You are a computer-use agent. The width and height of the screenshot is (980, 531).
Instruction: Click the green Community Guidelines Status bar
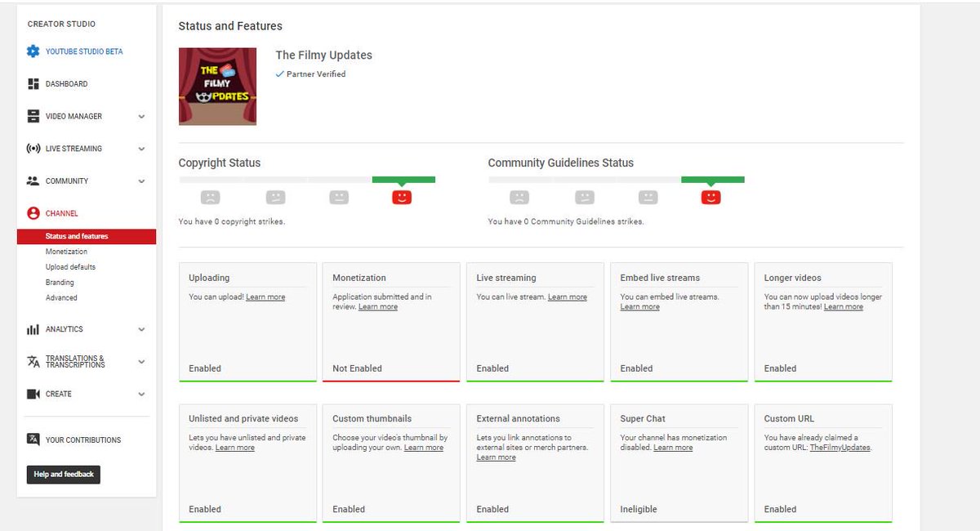(713, 180)
